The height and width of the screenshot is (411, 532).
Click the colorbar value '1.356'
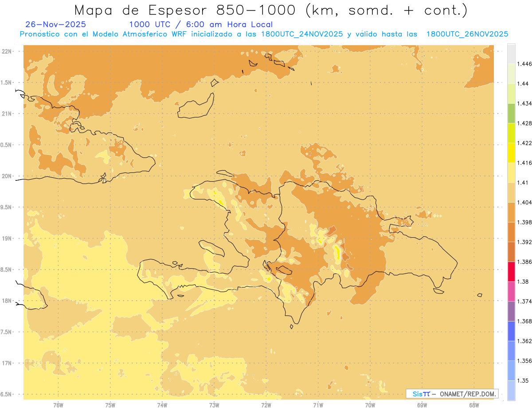[x=524, y=361]
